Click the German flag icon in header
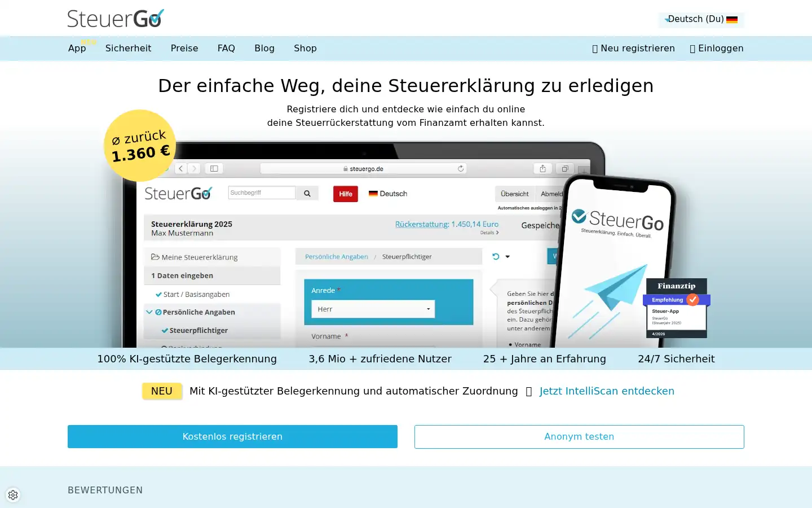 [x=732, y=19]
